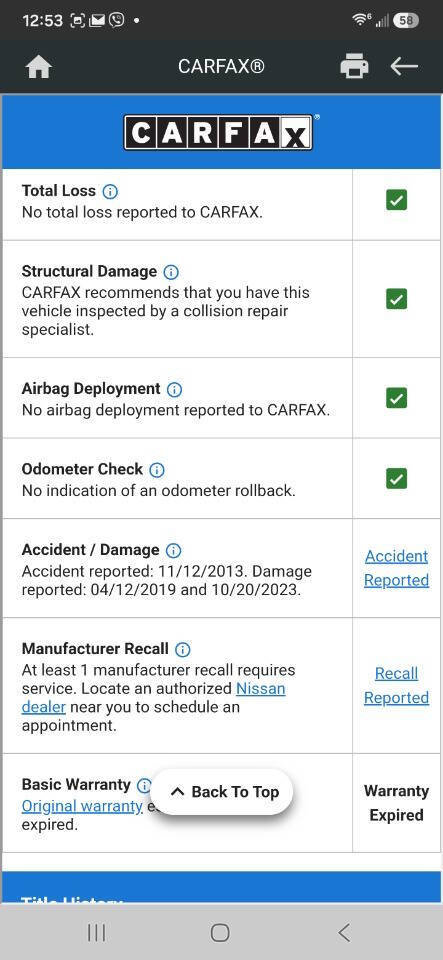Open info icon next to Total Loss
The width and height of the screenshot is (443, 960).
(110, 192)
